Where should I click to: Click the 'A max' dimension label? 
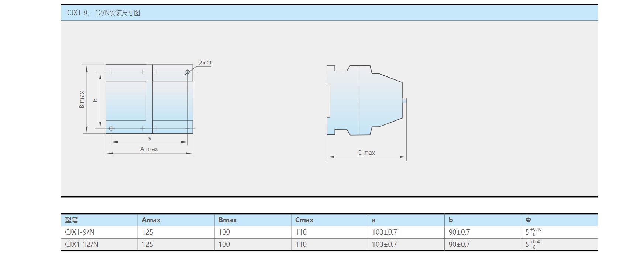149,149
